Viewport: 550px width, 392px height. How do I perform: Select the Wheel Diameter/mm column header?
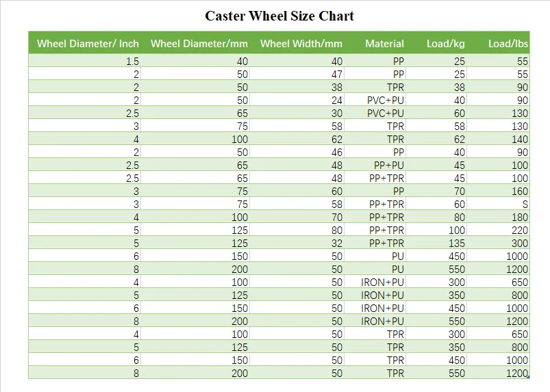pyautogui.click(x=199, y=44)
